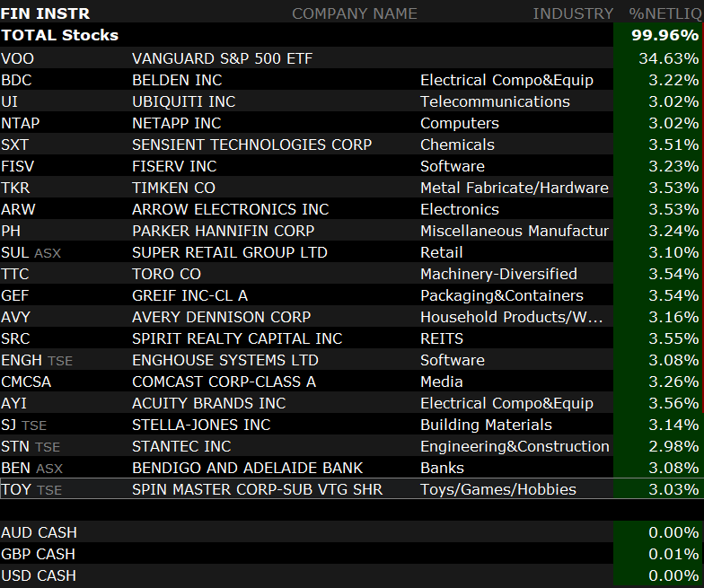Click BENDIGO AND ADELAIDE BANK name

pyautogui.click(x=248, y=468)
